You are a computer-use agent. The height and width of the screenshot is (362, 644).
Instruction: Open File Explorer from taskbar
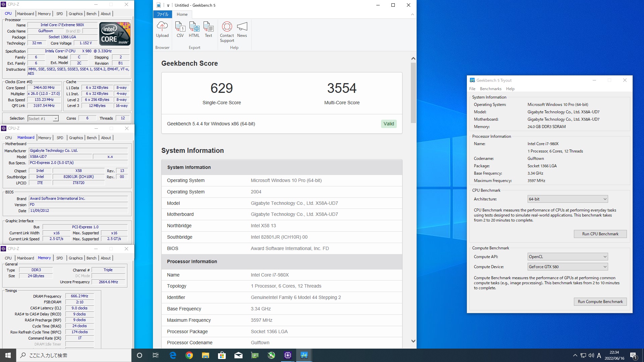click(x=205, y=355)
